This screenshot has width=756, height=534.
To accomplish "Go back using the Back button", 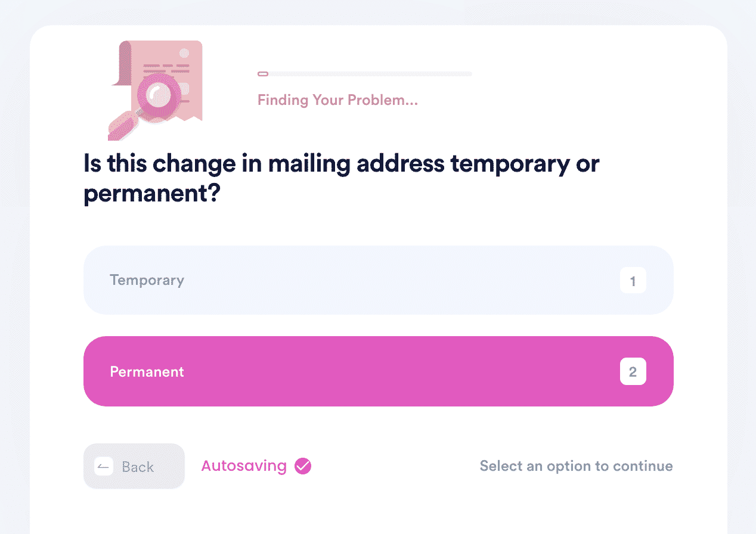I will [134, 466].
